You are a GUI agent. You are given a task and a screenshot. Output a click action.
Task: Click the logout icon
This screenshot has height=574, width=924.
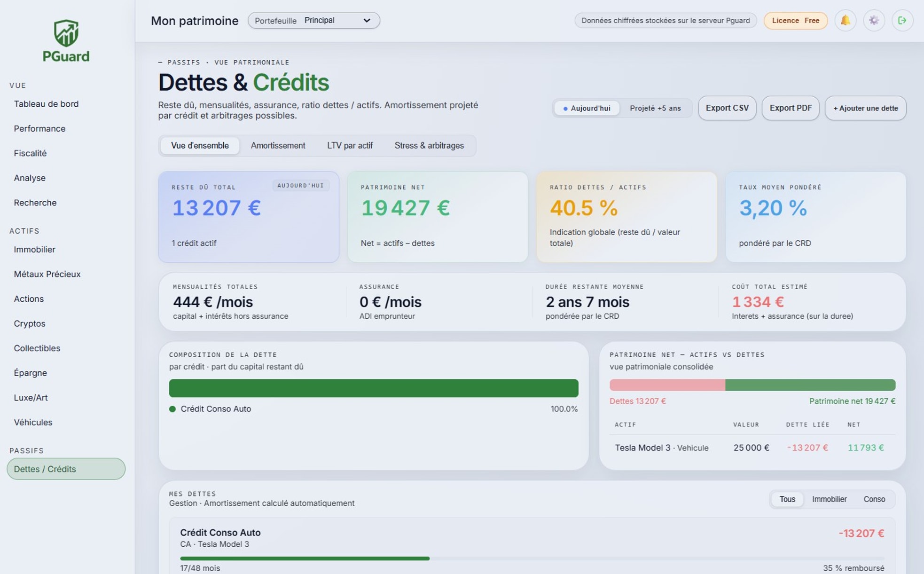[x=902, y=20]
